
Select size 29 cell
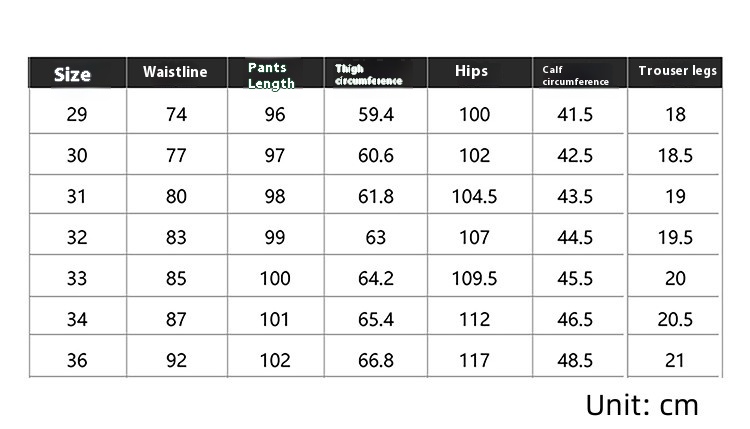[77, 114]
